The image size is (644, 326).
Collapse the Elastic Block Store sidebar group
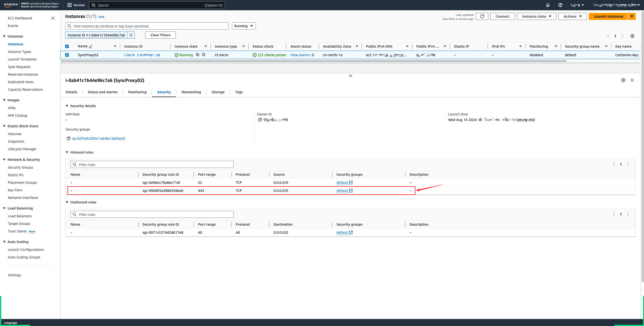4,126
